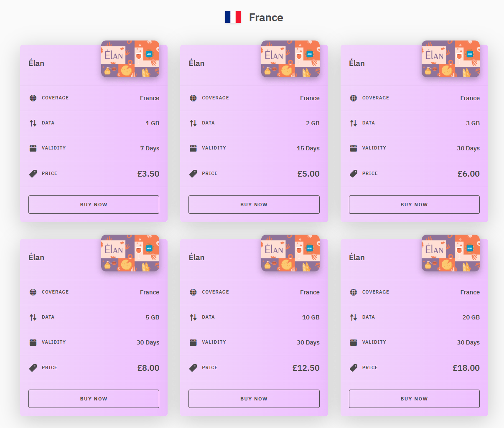Click Élan card artwork on 3 GB plan
The width and height of the screenshot is (504, 428).
pyautogui.click(x=451, y=59)
